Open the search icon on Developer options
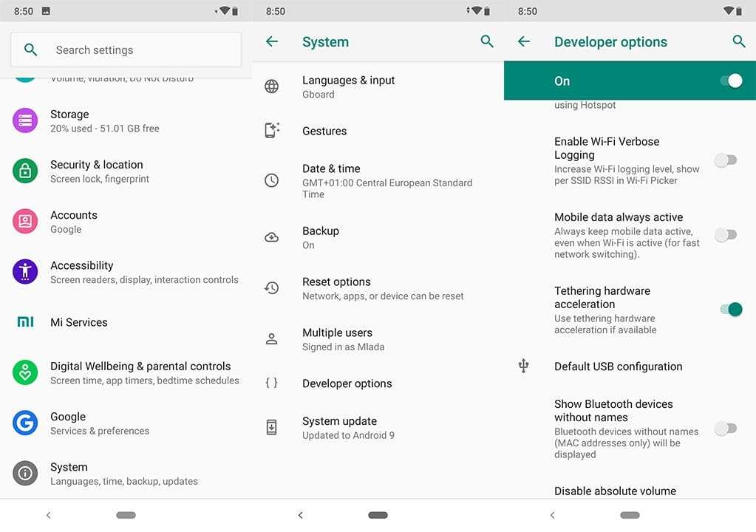Viewport: 756px width, 532px height. [738, 41]
